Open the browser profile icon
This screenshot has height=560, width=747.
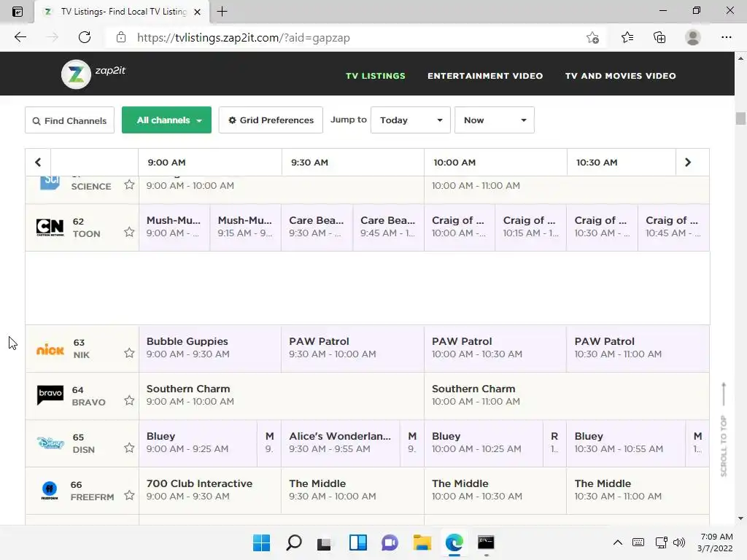(x=693, y=37)
